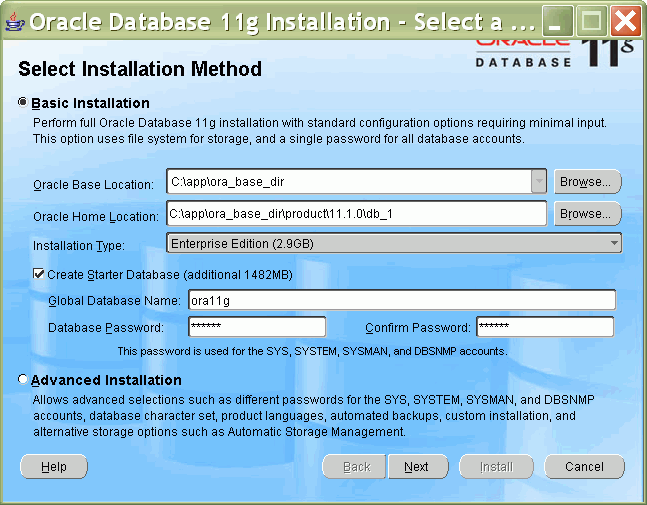The height and width of the screenshot is (505, 647).
Task: Click the Oracle Database 11g logo
Action: (x=554, y=54)
